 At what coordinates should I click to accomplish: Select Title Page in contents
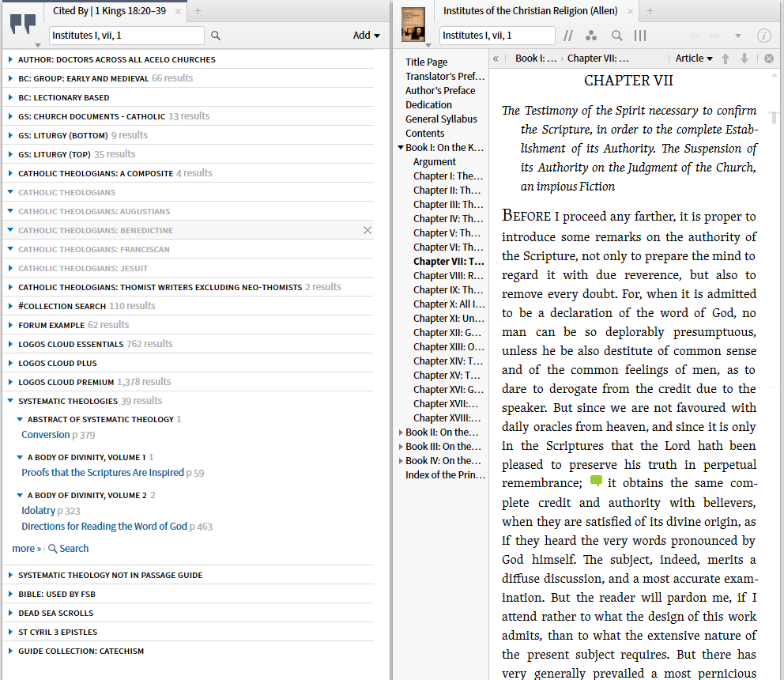pyautogui.click(x=427, y=62)
